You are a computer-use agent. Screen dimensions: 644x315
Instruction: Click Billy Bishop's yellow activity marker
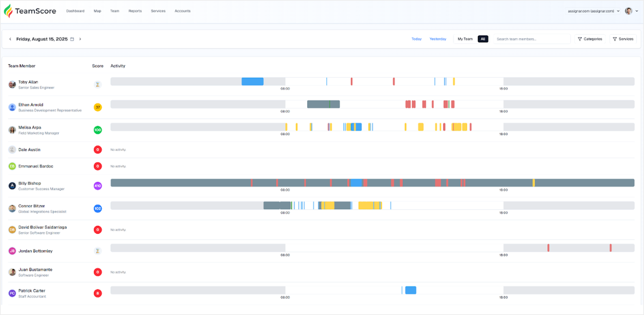tap(534, 183)
